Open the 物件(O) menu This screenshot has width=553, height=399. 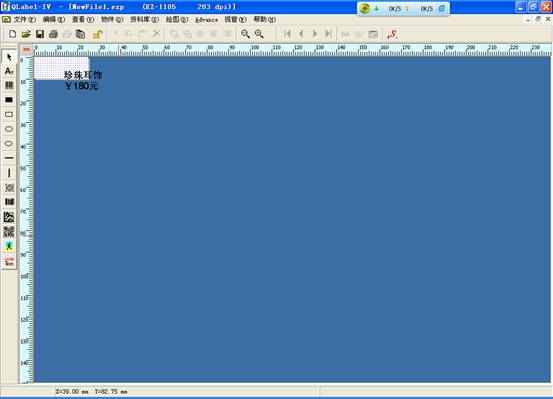pos(112,19)
